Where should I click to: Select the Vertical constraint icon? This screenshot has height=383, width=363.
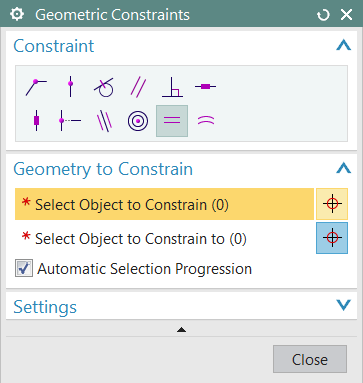(x=36, y=120)
